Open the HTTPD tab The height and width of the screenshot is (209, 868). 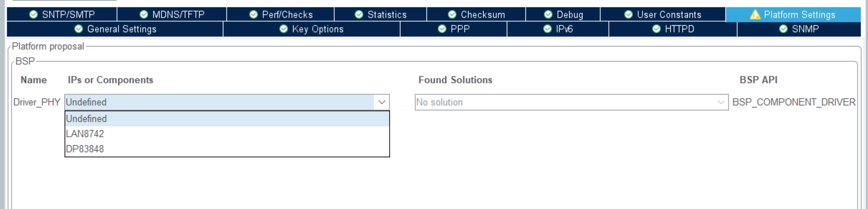click(x=673, y=29)
